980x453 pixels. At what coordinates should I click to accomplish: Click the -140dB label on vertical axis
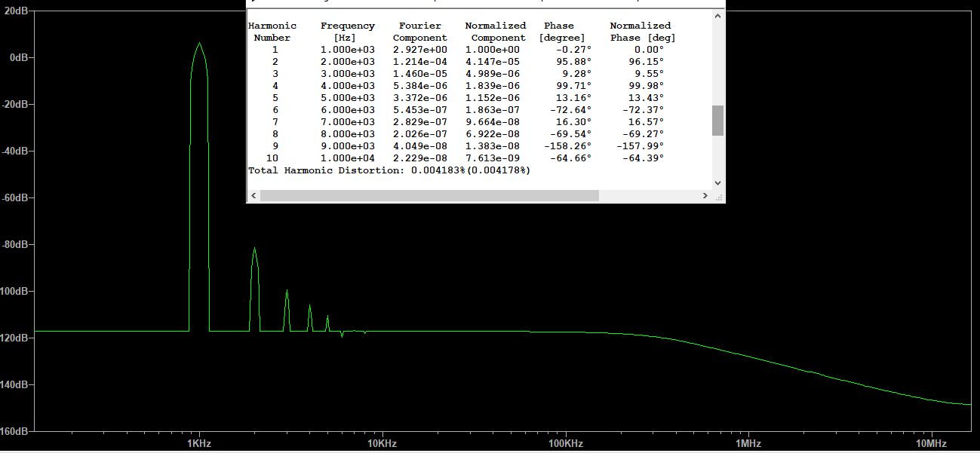14,384
